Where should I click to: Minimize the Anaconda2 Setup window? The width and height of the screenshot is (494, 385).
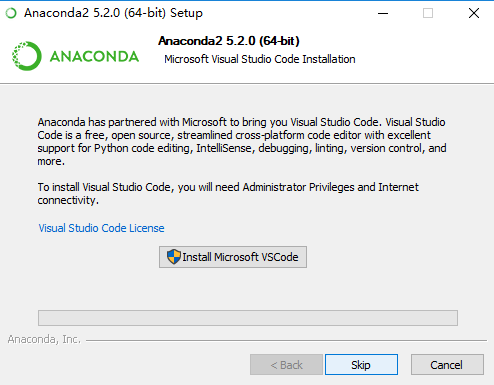[x=383, y=13]
